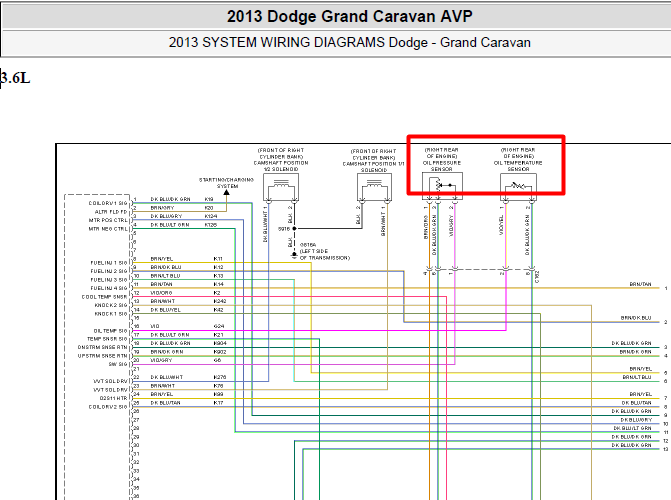The height and width of the screenshot is (500, 671).
Task: Click the 'C102' connector label
Action: point(537,277)
